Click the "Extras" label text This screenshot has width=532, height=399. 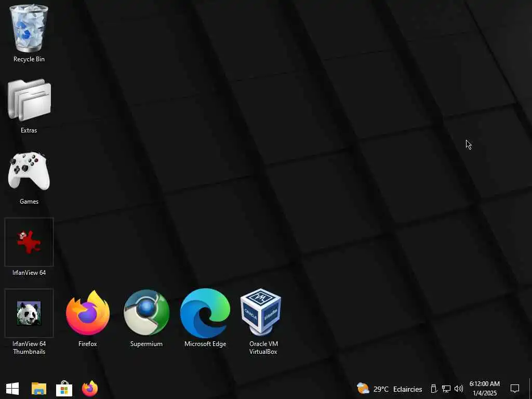[29, 130]
